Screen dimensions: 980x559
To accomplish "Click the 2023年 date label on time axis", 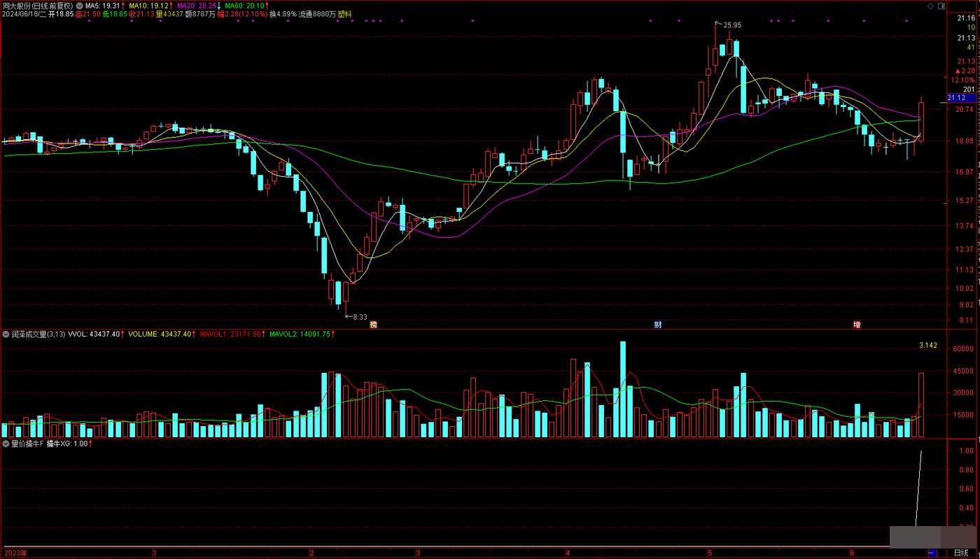I will coord(14,553).
